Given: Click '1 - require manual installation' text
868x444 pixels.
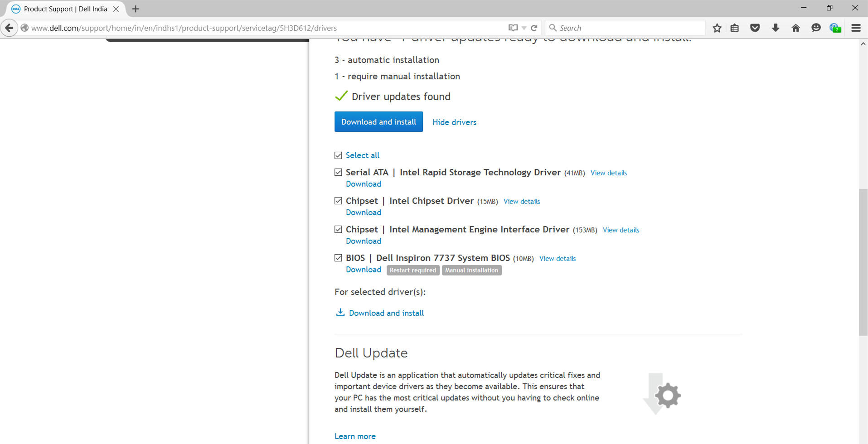Looking at the screenshot, I should (x=397, y=76).
